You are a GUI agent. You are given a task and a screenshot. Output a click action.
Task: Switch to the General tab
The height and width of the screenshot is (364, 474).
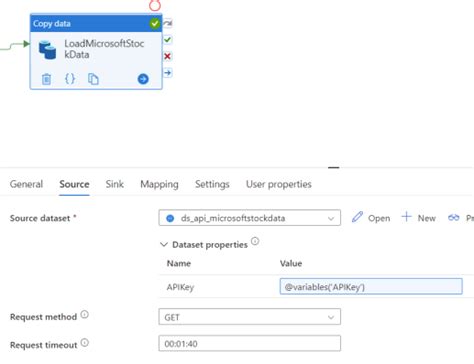[x=26, y=184]
